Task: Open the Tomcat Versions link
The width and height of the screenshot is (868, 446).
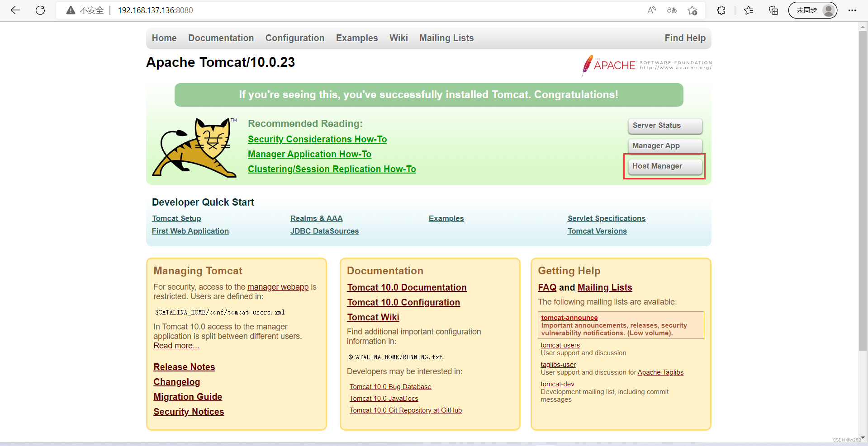Action: [x=597, y=231]
